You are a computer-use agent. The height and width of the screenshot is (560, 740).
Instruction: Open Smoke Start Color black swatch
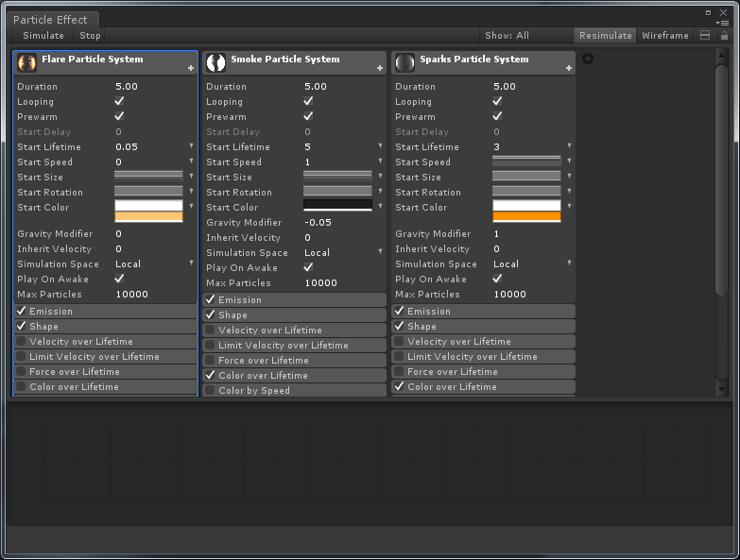click(337, 205)
